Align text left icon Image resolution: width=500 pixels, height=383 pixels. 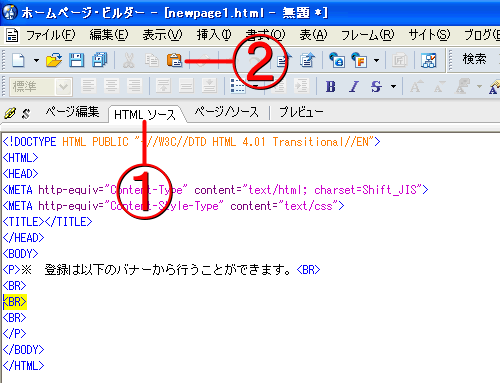(x=88, y=86)
